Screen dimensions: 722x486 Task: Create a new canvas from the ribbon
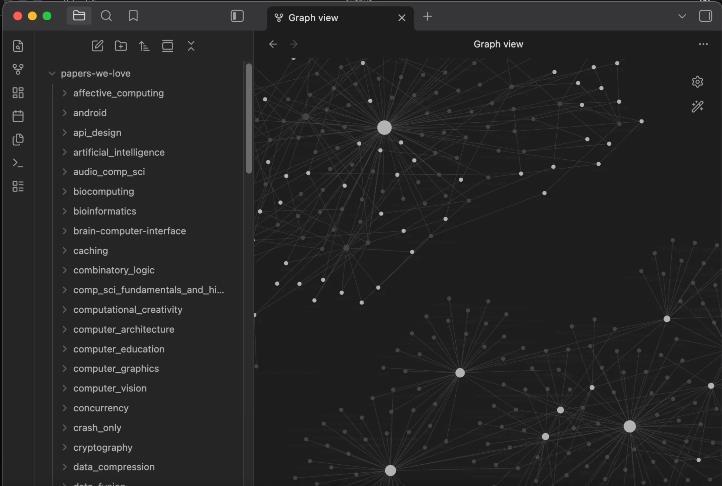point(18,92)
